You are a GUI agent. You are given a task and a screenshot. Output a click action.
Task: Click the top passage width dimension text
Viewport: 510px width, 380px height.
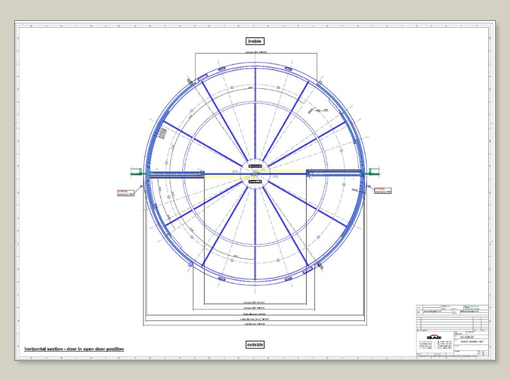256,52
